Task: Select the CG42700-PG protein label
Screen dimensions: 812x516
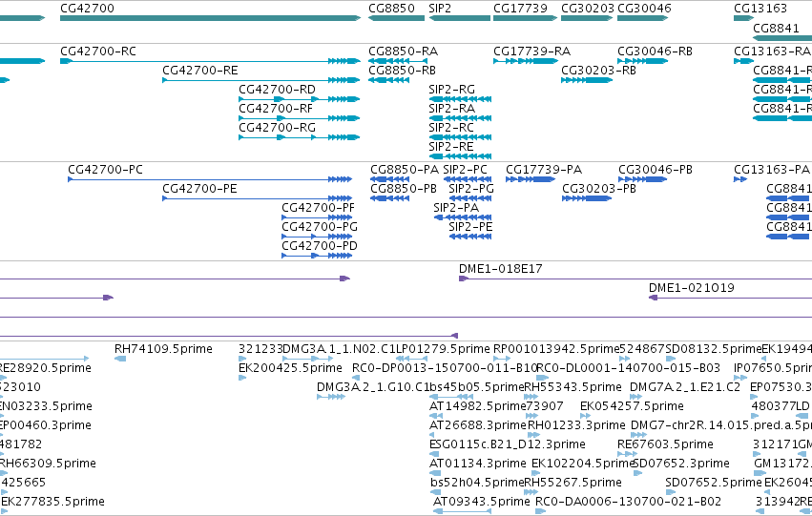Action: click(320, 227)
